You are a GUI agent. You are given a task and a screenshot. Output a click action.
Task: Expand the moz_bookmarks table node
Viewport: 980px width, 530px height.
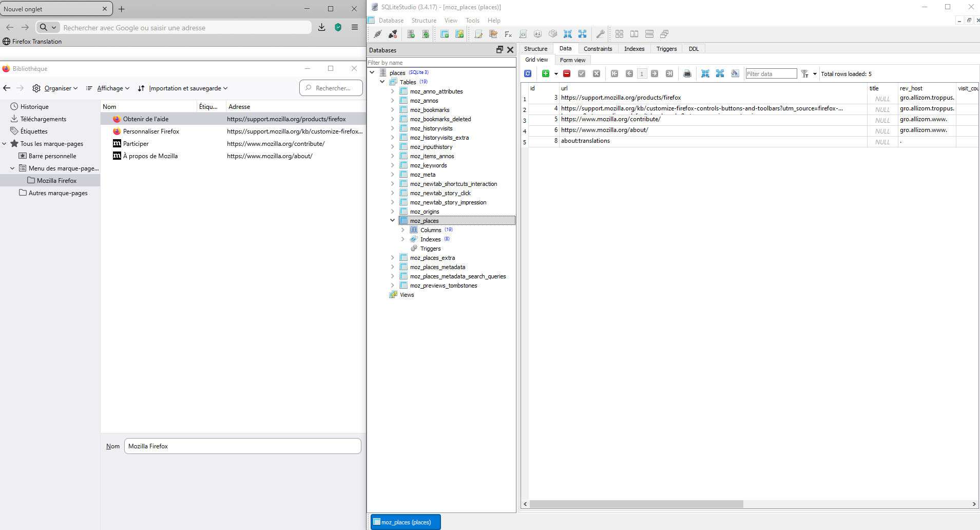pyautogui.click(x=393, y=110)
